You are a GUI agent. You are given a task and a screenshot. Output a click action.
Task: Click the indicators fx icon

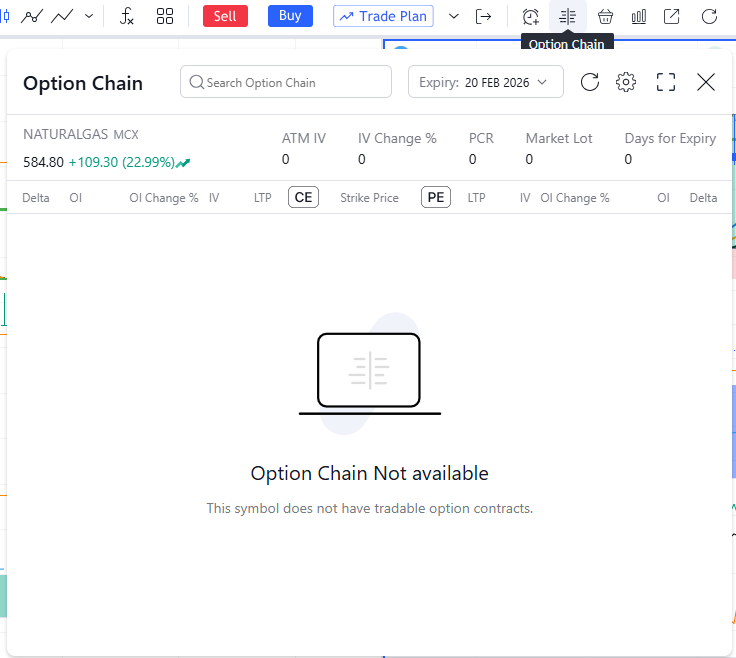pyautogui.click(x=127, y=16)
